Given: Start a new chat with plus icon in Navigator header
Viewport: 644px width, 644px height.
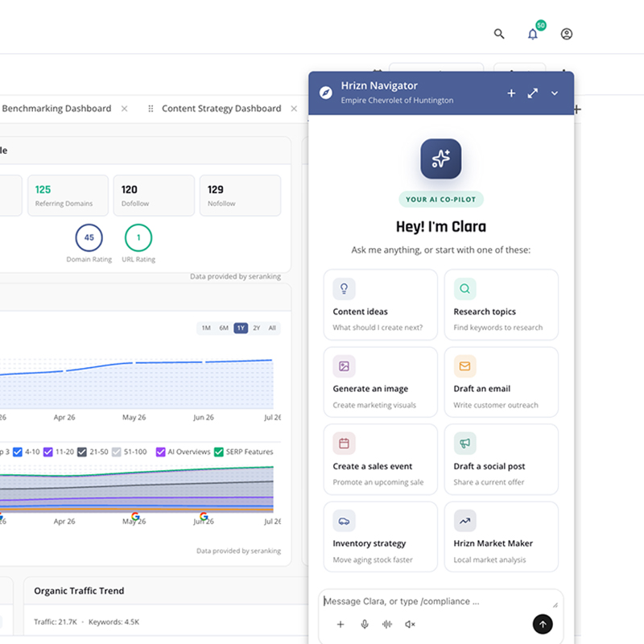Looking at the screenshot, I should point(511,93).
